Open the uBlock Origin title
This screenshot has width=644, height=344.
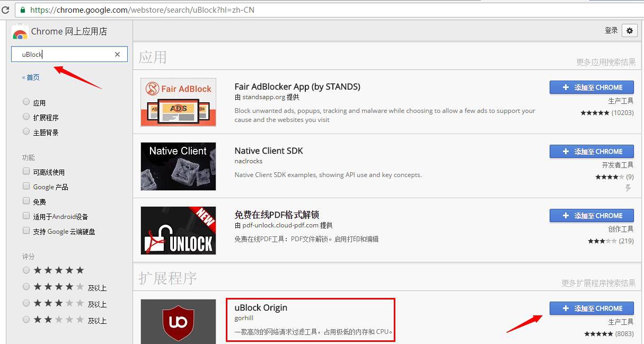tap(261, 307)
